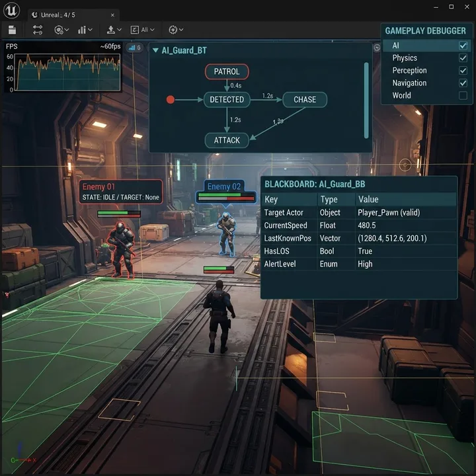476x476 pixels.
Task: Select the CHASE node
Action: click(305, 100)
